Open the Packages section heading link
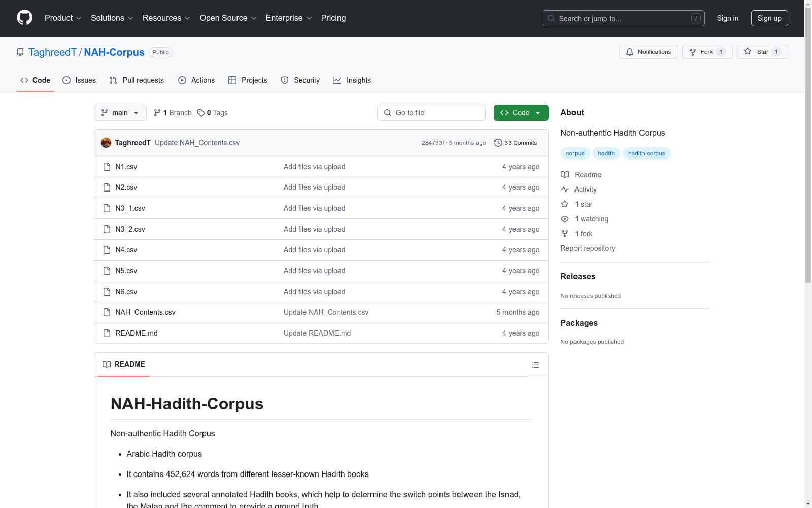This screenshot has width=812, height=508. pos(579,323)
